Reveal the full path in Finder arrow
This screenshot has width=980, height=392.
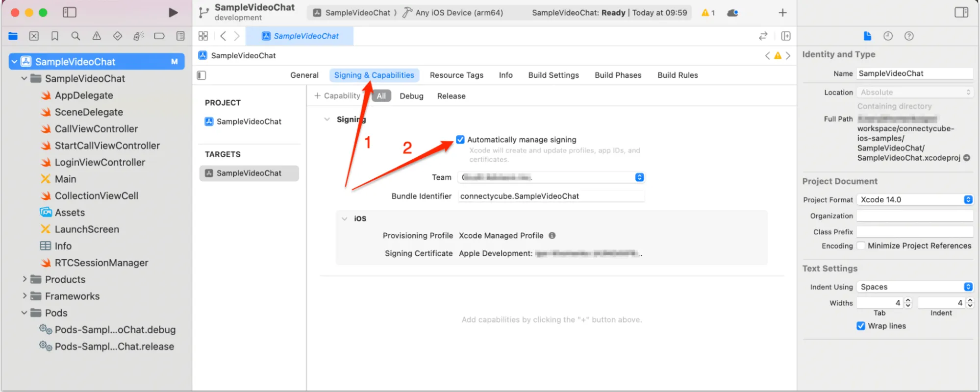[967, 158]
